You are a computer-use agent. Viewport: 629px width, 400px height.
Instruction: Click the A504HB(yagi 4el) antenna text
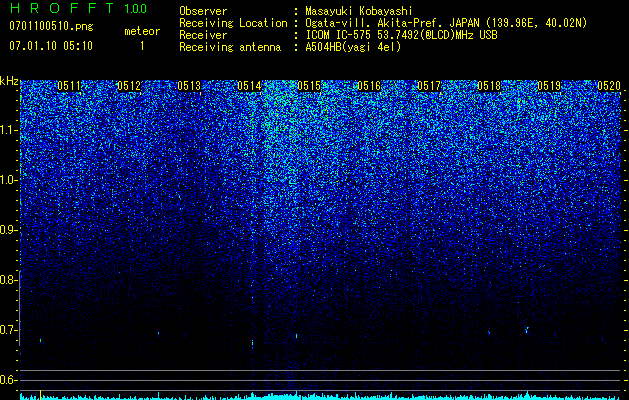click(353, 47)
